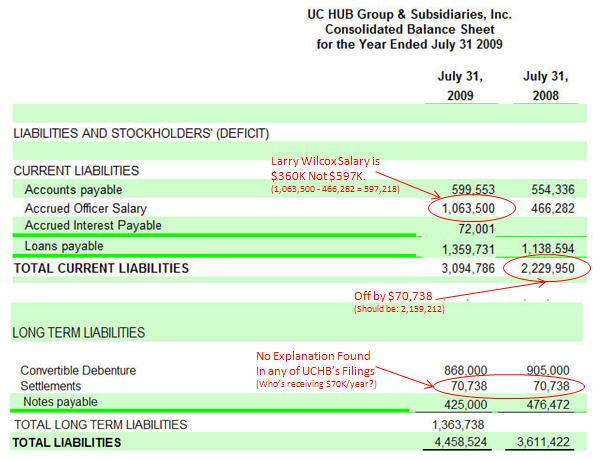The image size is (604, 459).
Task: Click Notes payable value 425,000
Action: coord(465,405)
